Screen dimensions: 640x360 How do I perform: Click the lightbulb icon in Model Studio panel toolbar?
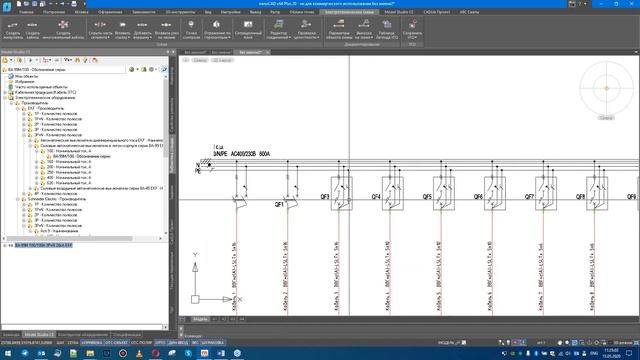coord(85,60)
